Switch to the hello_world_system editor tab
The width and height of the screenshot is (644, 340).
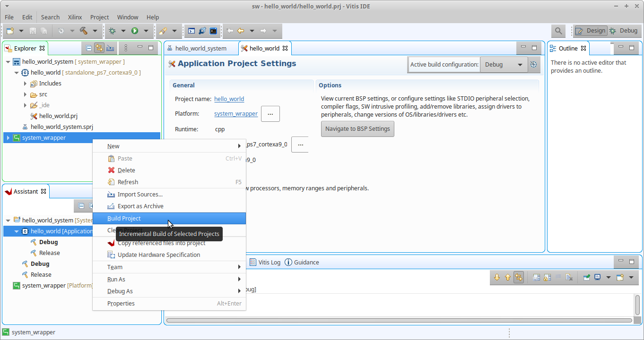click(200, 48)
